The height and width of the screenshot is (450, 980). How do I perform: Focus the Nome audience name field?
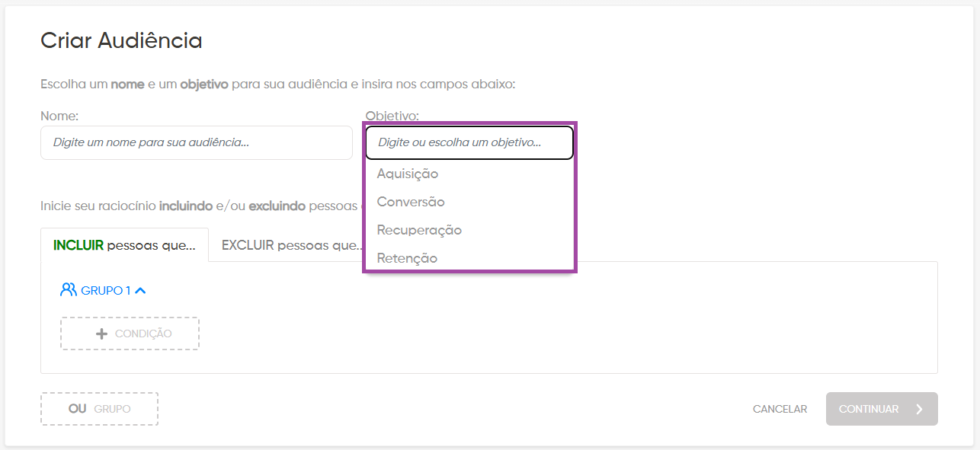(197, 142)
